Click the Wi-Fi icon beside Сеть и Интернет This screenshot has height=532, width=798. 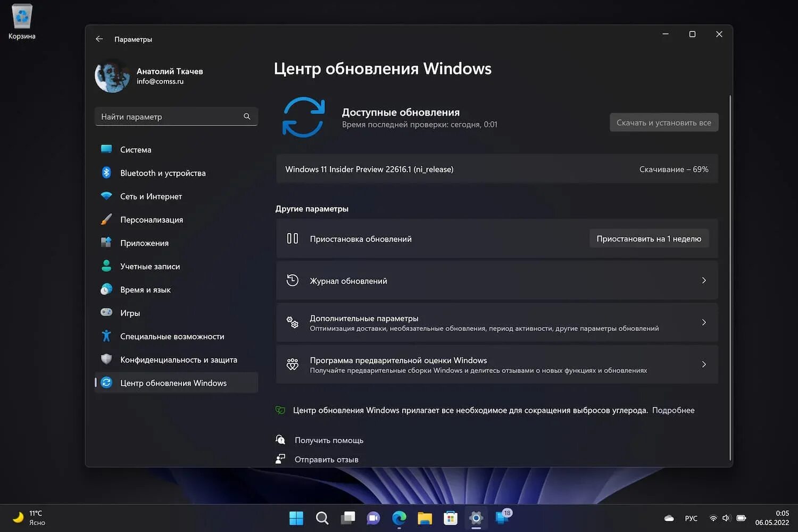click(x=106, y=196)
